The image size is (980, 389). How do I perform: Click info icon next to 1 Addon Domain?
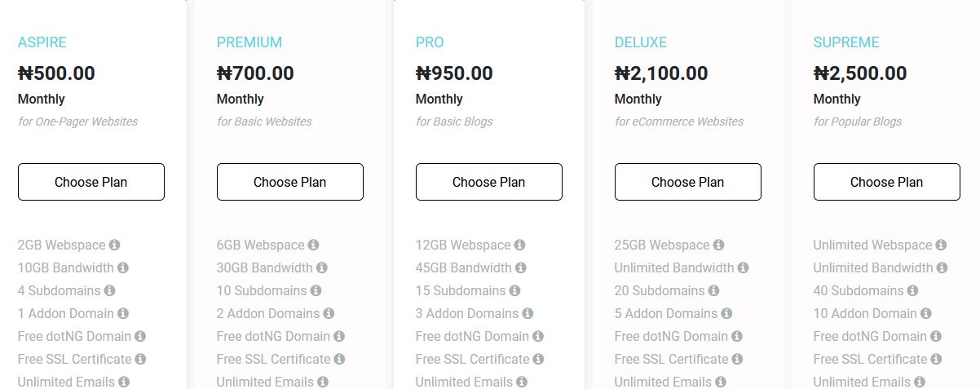click(x=123, y=313)
